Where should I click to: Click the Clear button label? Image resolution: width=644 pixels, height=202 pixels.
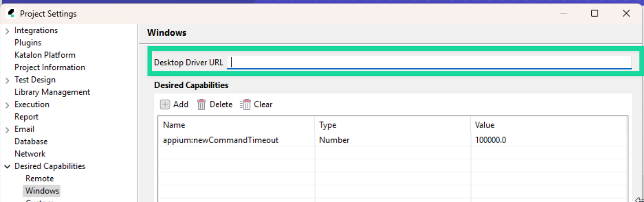click(x=263, y=104)
